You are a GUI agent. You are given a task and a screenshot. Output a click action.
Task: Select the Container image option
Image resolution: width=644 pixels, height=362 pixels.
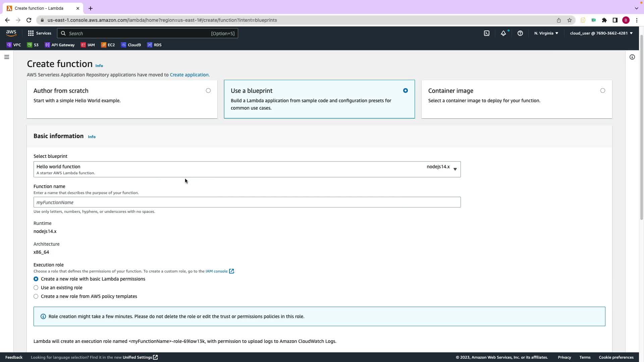602,90
